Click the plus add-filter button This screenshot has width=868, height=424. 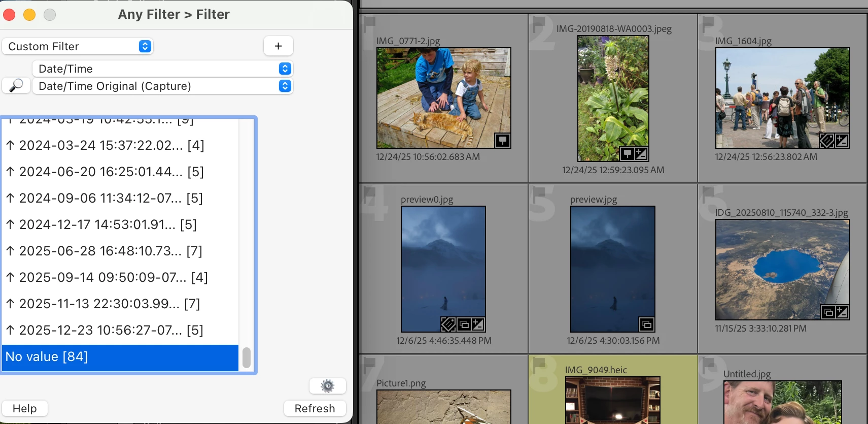tap(278, 46)
